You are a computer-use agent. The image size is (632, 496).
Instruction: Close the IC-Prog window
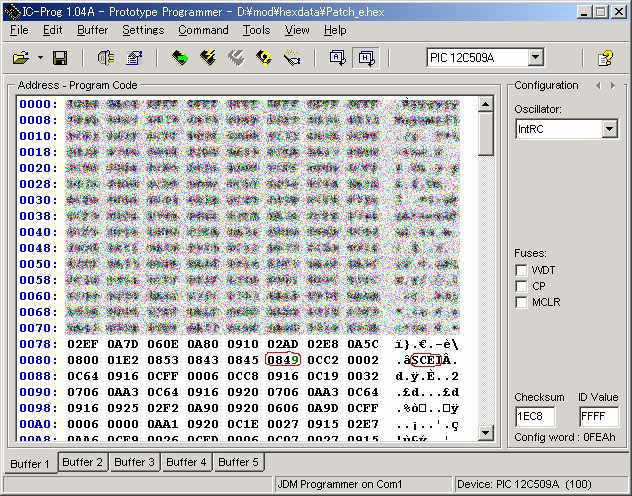(619, 12)
